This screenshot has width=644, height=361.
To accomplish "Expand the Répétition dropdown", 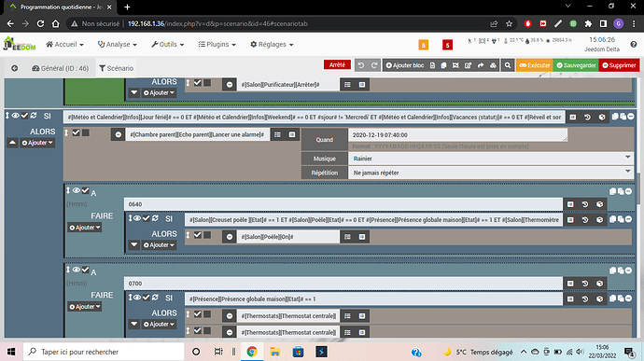I will pyautogui.click(x=491, y=173).
